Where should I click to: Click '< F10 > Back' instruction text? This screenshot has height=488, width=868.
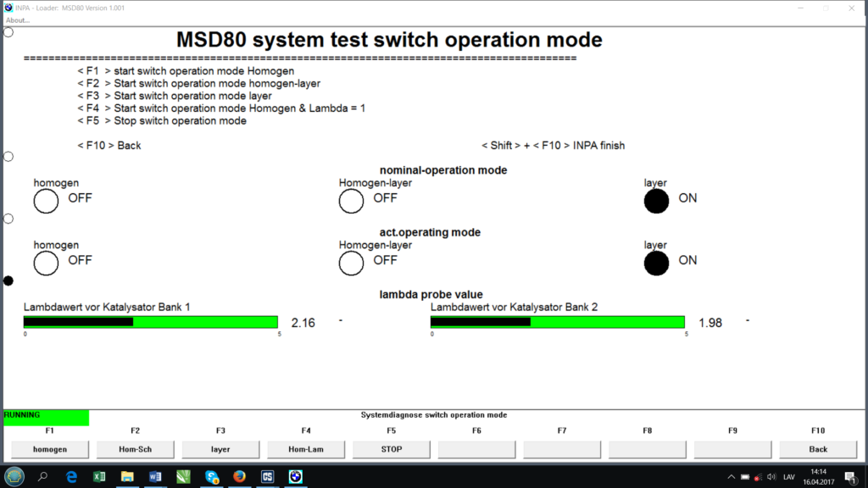109,146
